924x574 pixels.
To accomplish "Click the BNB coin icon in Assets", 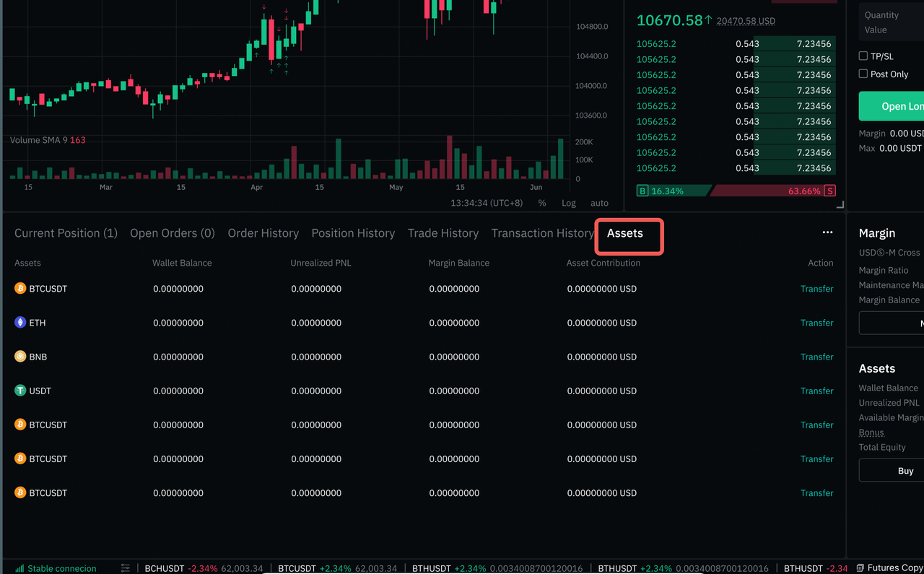I will click(x=20, y=357).
